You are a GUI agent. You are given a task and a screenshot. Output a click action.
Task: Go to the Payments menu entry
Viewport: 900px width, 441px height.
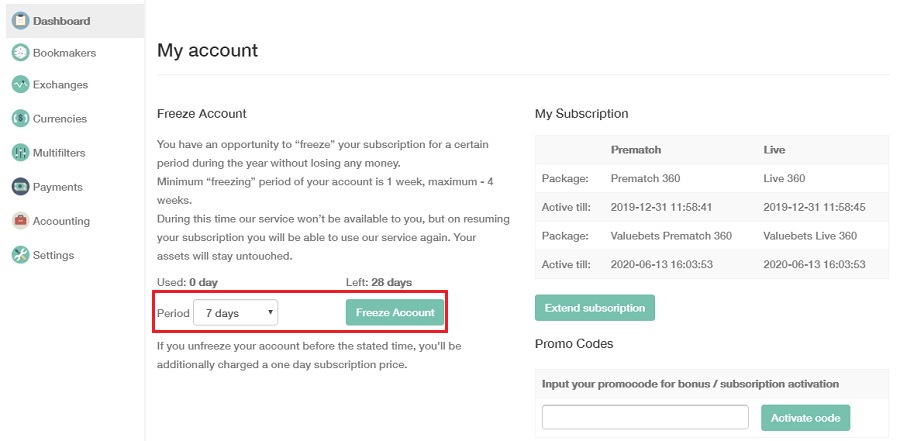click(x=57, y=187)
